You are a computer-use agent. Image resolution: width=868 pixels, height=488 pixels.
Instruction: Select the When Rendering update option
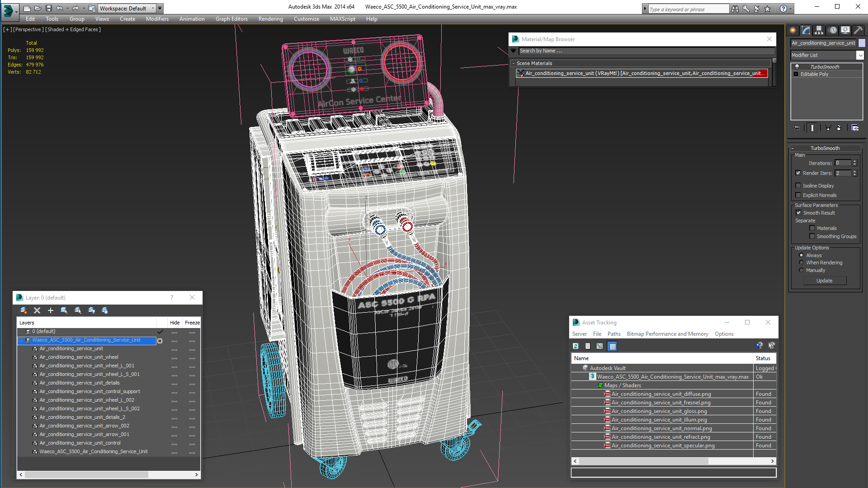click(x=802, y=263)
